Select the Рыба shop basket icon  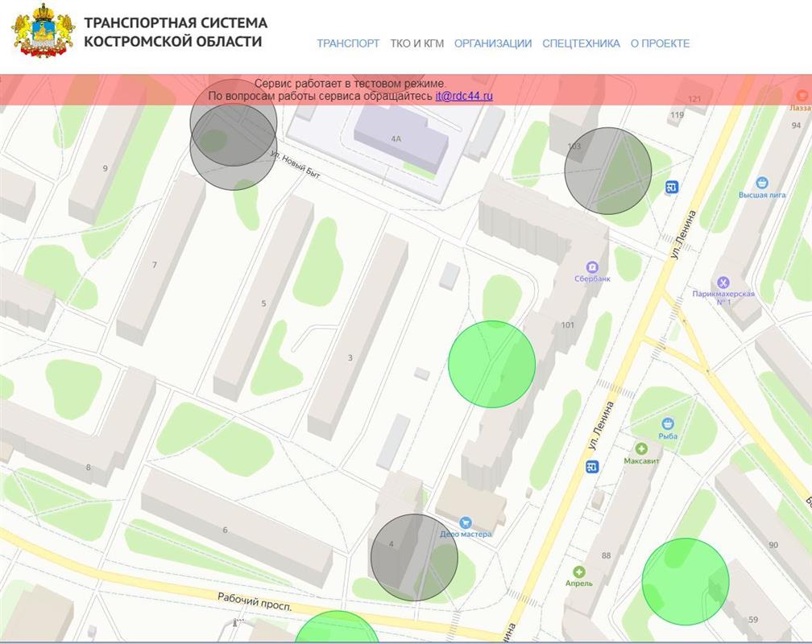[668, 423]
